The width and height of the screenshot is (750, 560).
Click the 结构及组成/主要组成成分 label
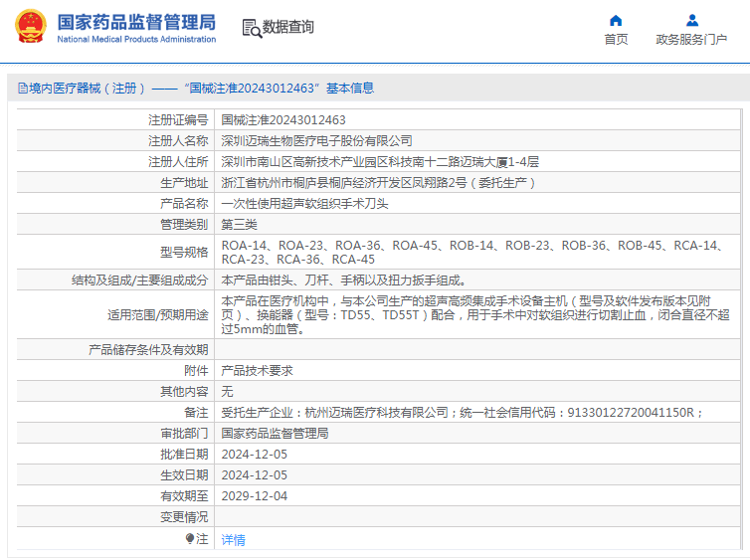pos(139,280)
